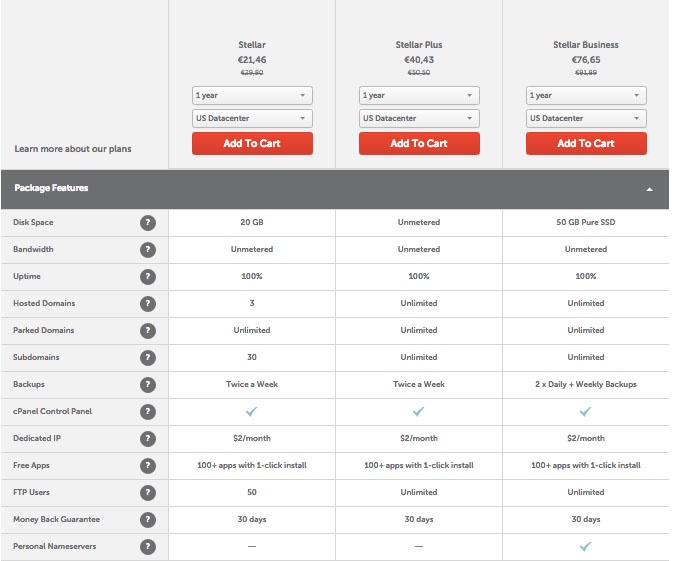This screenshot has width=673, height=561.
Task: Collapse the Package Features section arrow
Action: pyautogui.click(x=649, y=189)
